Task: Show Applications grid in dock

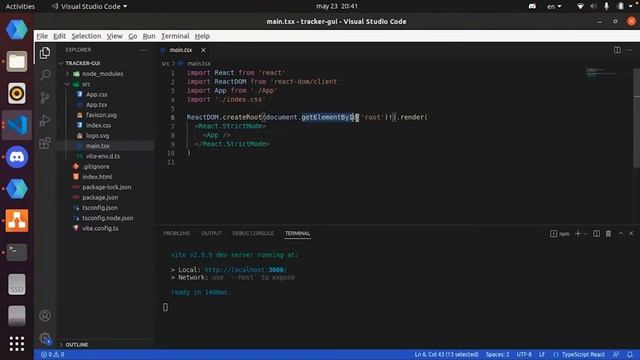Action: point(17,344)
